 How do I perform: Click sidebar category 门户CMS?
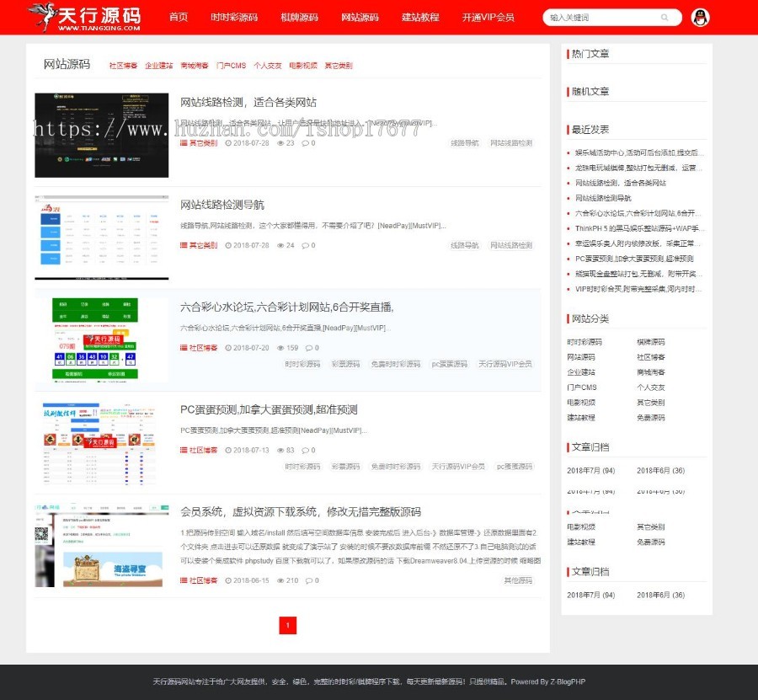tap(582, 387)
